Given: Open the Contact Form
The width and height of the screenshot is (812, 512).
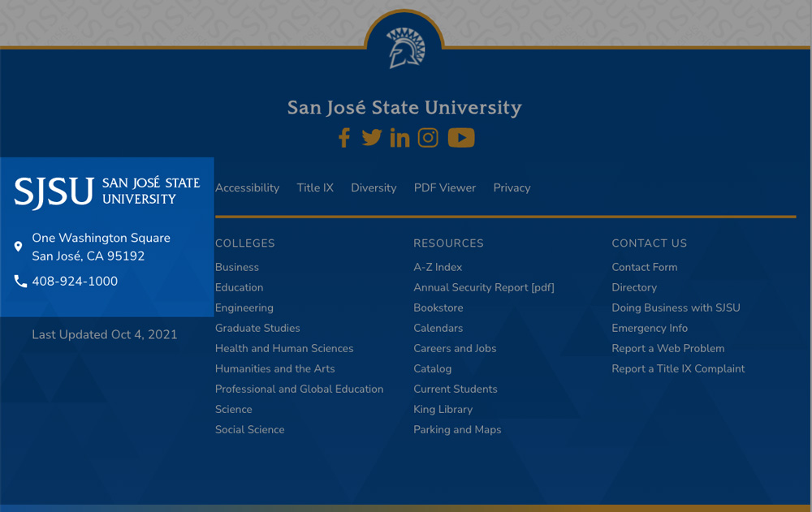Looking at the screenshot, I should pos(644,267).
